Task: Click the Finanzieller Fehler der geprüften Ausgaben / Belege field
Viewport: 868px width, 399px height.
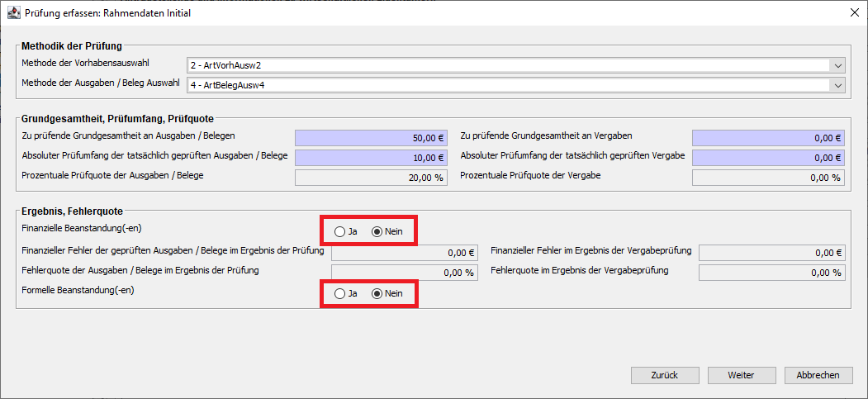Action: pyautogui.click(x=404, y=253)
